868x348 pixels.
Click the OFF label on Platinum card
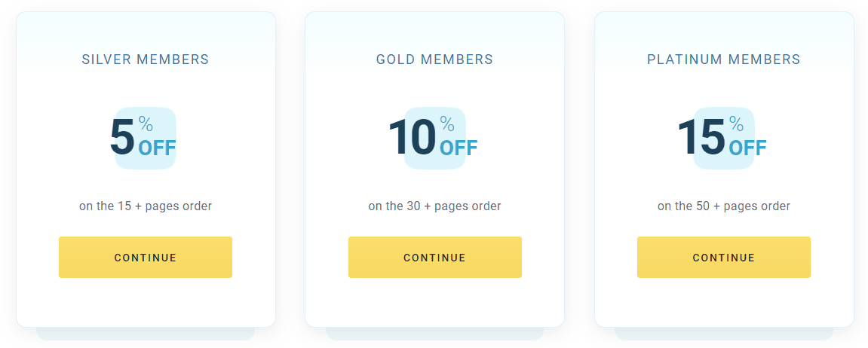(x=748, y=148)
